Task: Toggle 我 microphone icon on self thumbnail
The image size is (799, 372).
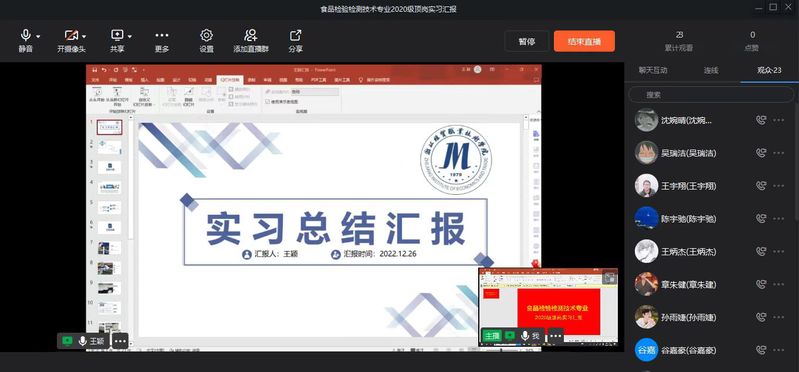Action: coord(525,336)
